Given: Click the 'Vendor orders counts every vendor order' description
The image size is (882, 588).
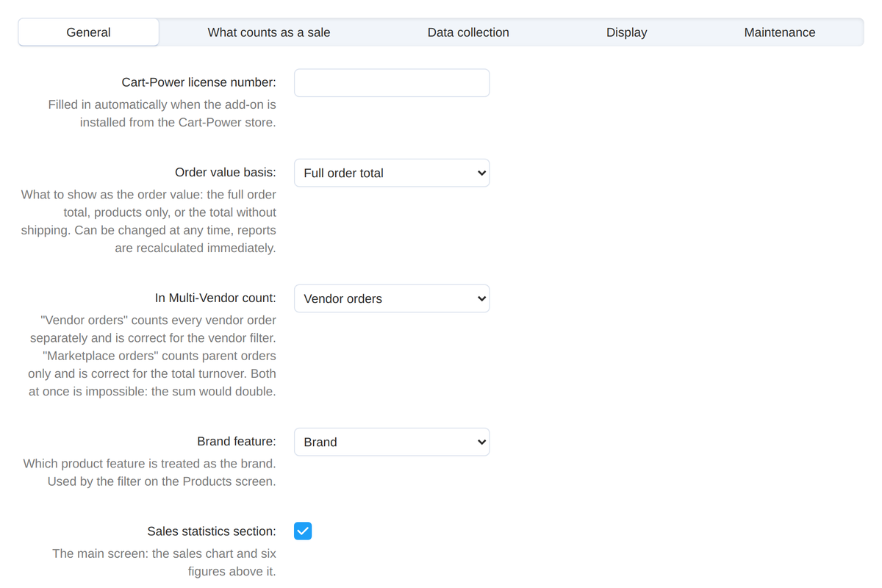Looking at the screenshot, I should click(152, 356).
